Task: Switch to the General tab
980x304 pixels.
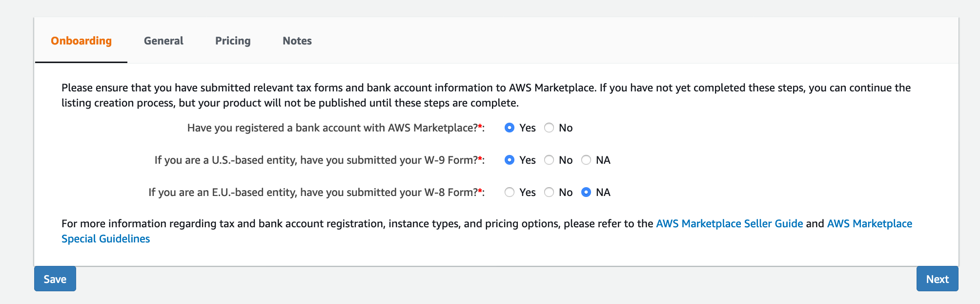Action: pos(163,41)
